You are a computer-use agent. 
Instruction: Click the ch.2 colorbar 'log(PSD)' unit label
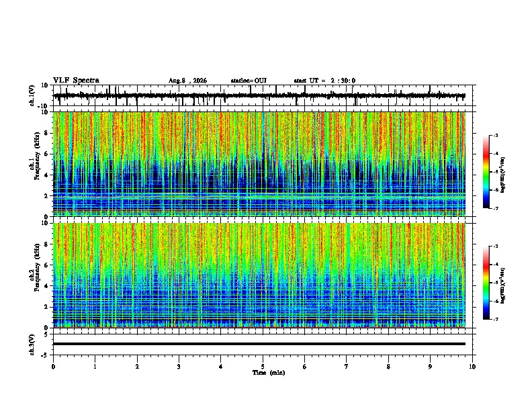coord(503,285)
